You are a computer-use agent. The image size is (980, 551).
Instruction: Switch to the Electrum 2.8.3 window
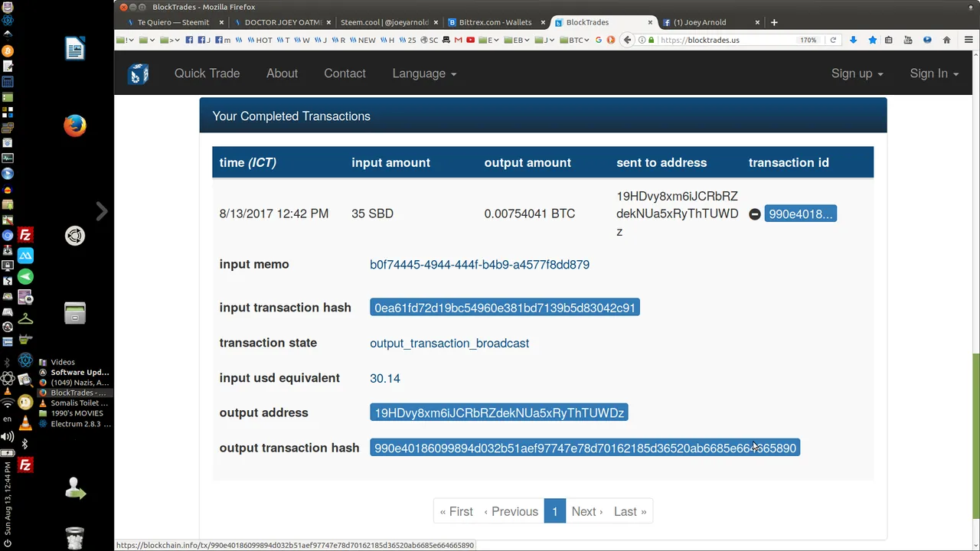click(75, 424)
